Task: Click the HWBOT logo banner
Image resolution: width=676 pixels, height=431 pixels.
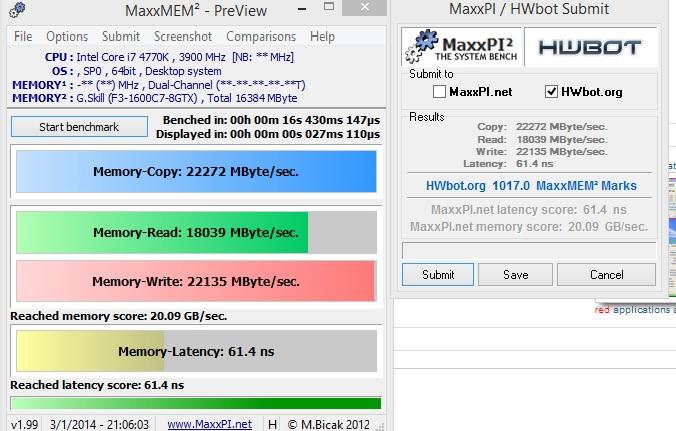Action: click(x=591, y=47)
